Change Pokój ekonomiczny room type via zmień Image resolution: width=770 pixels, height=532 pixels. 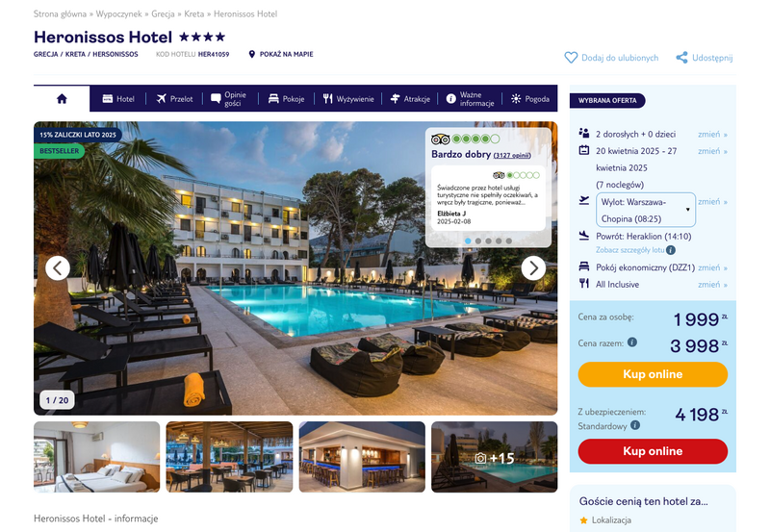click(712, 267)
